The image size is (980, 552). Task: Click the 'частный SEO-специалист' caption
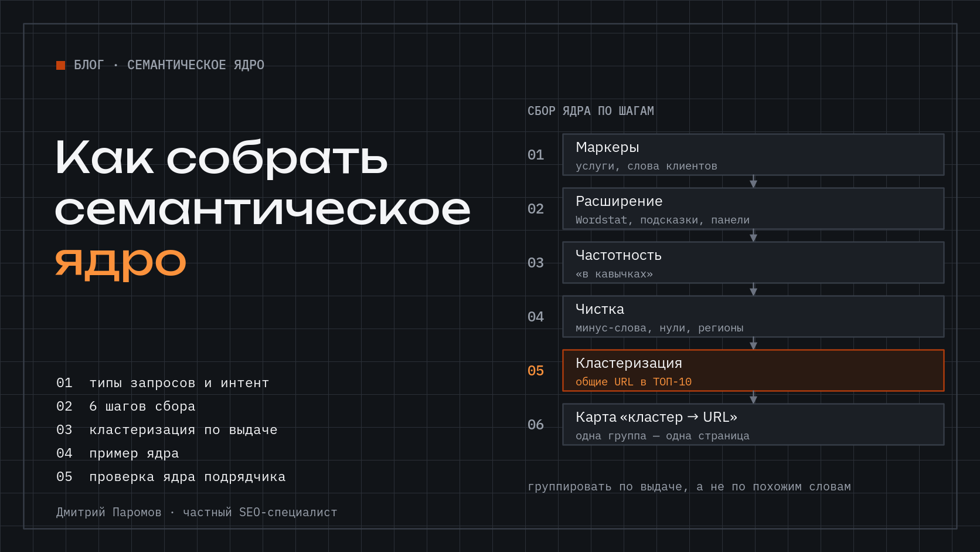point(260,512)
